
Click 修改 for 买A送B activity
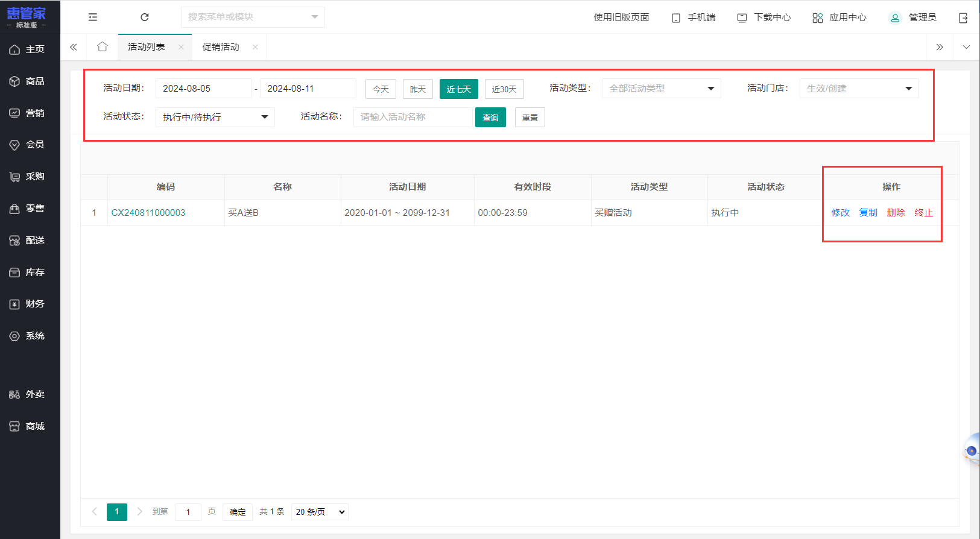[841, 213]
